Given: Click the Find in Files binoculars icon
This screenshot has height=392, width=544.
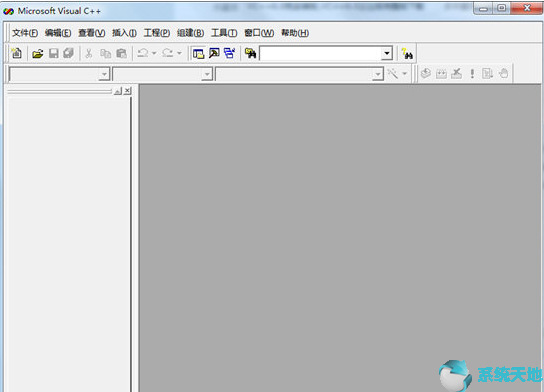Looking at the screenshot, I should point(250,53).
